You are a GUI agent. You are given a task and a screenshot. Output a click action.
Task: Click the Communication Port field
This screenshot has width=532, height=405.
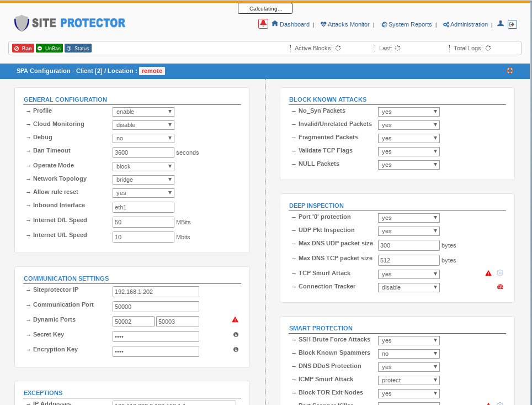tap(156, 307)
